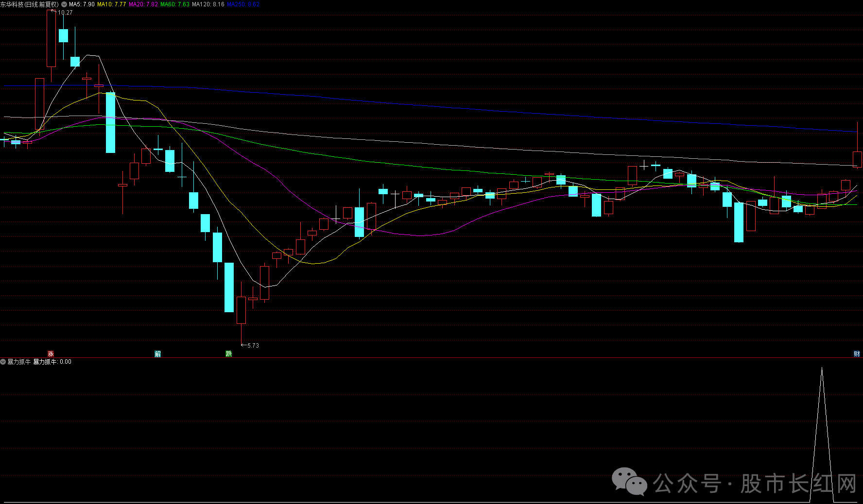This screenshot has width=863, height=504.
Task: Click the 暴力抓牛 indicator name label
Action: click(19, 362)
